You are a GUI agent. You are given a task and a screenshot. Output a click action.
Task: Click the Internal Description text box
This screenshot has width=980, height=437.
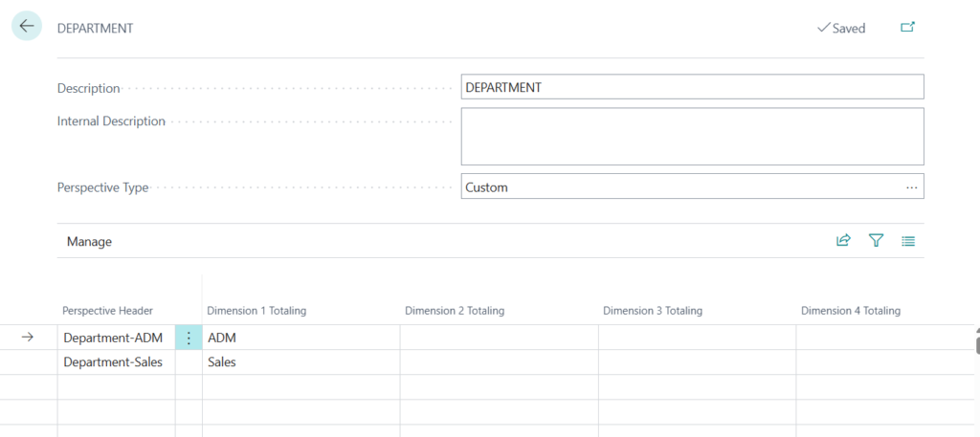691,136
